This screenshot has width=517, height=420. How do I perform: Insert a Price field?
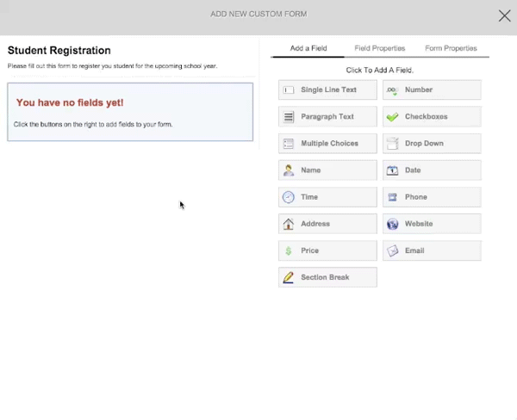click(327, 250)
